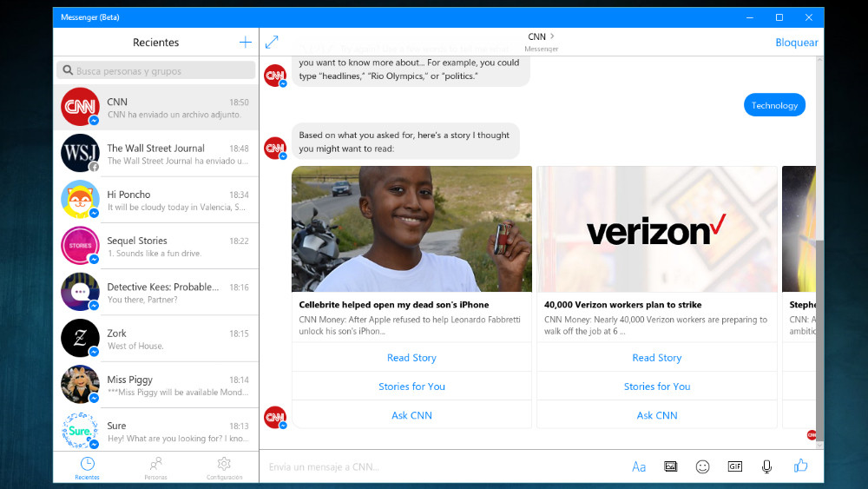Minimize the Messenger (Beta) window
The image size is (868, 489).
tap(750, 17)
